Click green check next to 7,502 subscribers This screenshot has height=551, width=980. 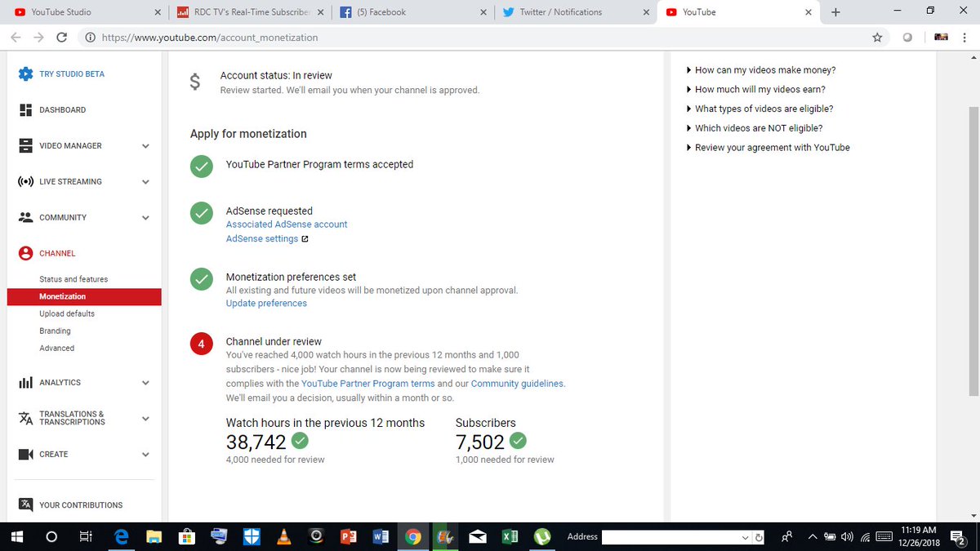pyautogui.click(x=518, y=441)
